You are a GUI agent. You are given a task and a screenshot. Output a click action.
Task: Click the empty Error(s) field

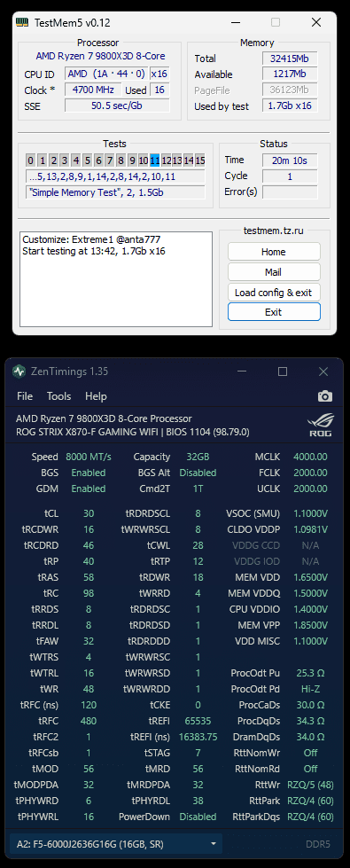tap(290, 192)
